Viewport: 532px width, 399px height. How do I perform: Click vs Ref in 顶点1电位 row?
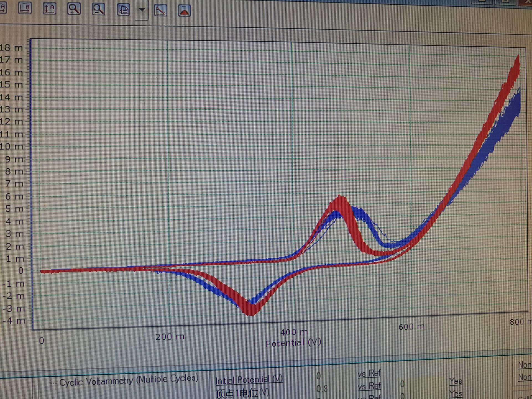tap(369, 386)
